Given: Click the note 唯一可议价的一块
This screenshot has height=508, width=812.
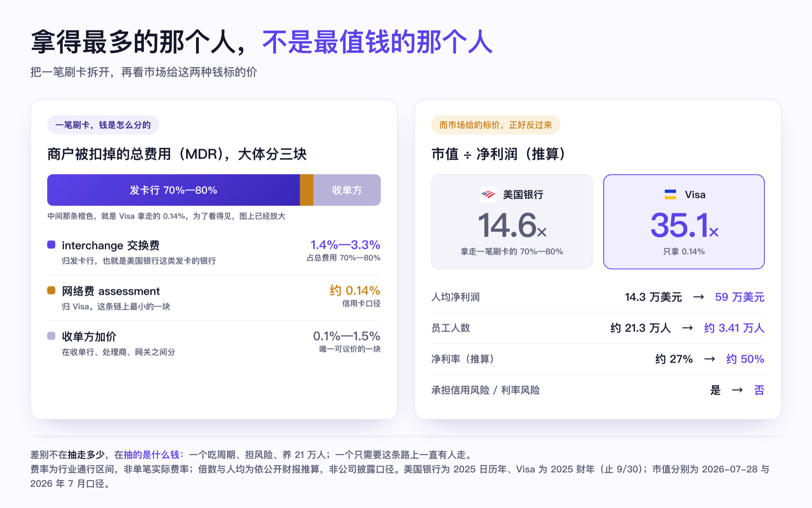Looking at the screenshot, I should (350, 349).
